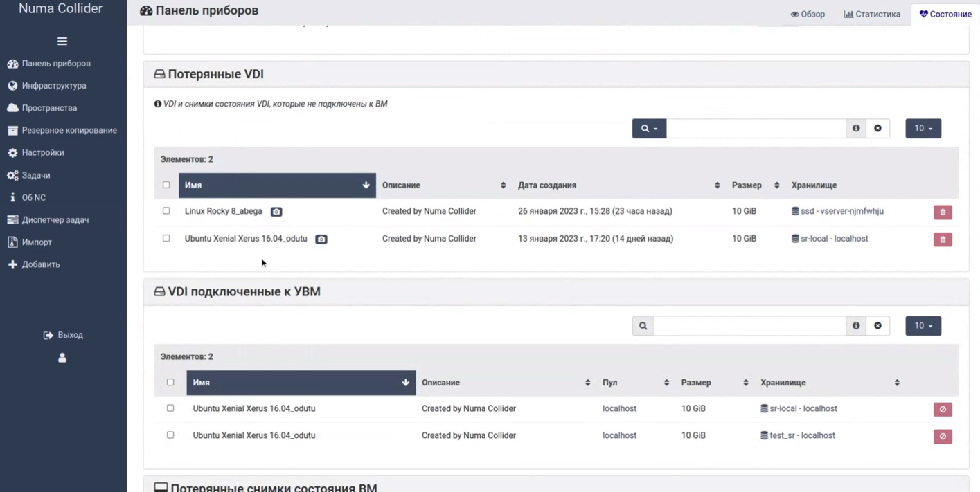Screen dimensions: 980x492
Task: Clear the Потерянные VDI search filter
Action: (x=877, y=128)
